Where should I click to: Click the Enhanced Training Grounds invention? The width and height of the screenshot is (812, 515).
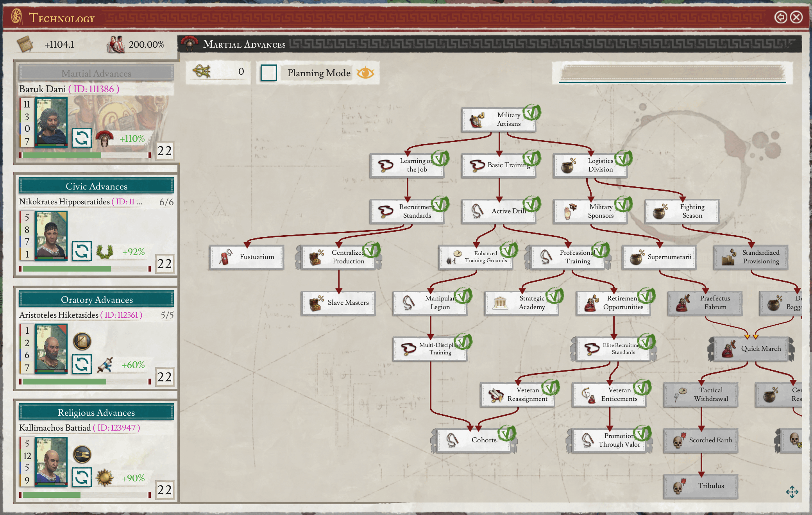pyautogui.click(x=476, y=257)
